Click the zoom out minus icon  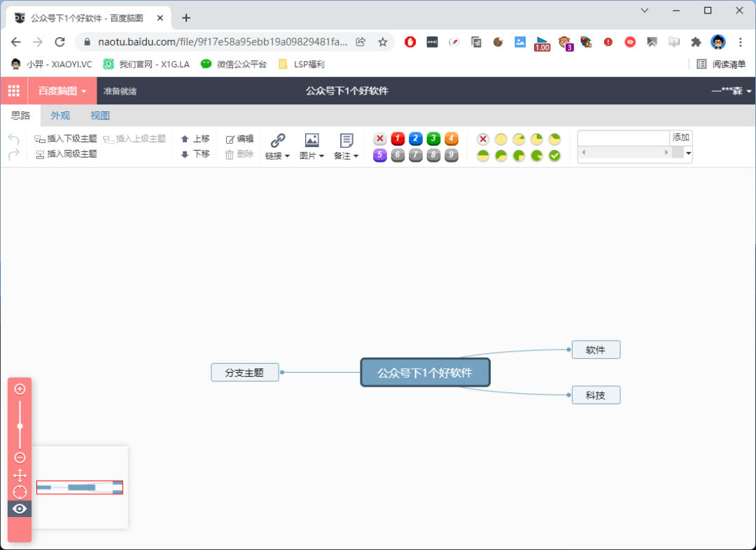tap(20, 458)
